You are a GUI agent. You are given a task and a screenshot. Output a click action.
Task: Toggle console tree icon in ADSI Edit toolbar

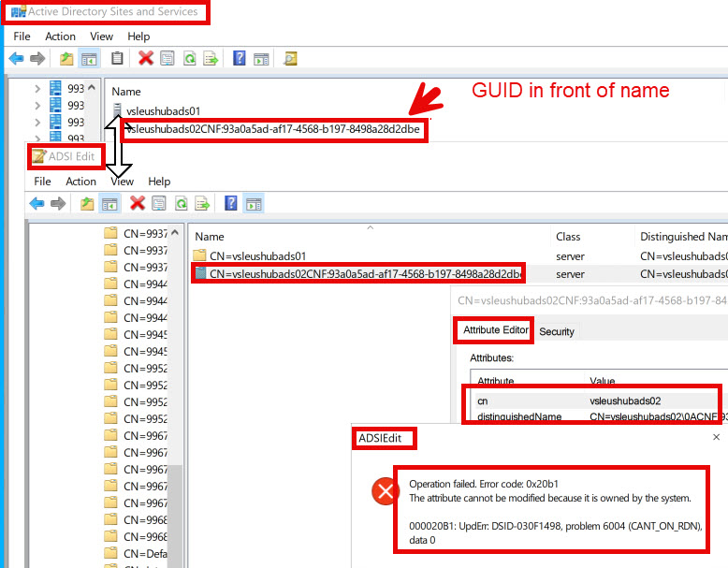tap(109, 203)
